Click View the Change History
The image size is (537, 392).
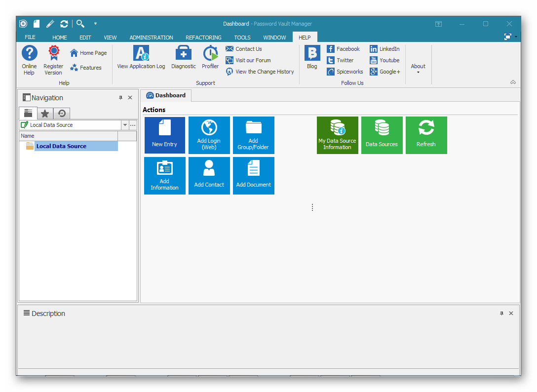click(260, 72)
